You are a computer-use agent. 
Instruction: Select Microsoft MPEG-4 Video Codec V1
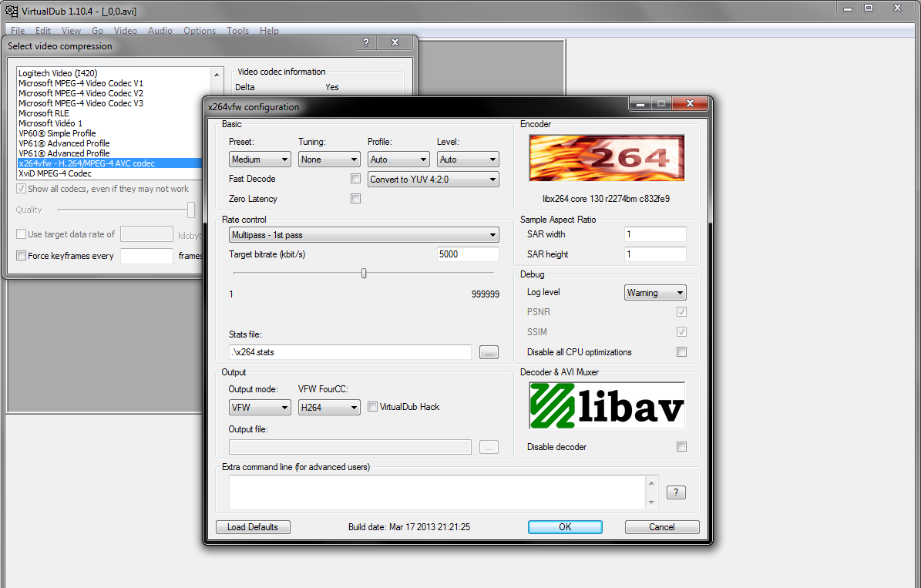(x=80, y=82)
